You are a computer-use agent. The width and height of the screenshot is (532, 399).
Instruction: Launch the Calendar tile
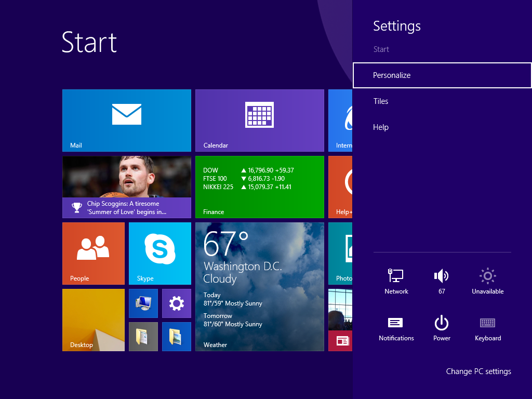[259, 120]
